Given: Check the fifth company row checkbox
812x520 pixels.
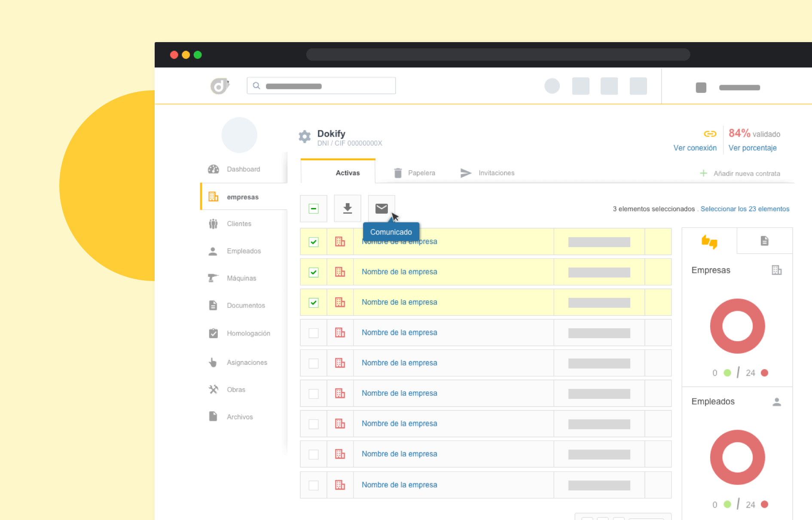Looking at the screenshot, I should [314, 364].
